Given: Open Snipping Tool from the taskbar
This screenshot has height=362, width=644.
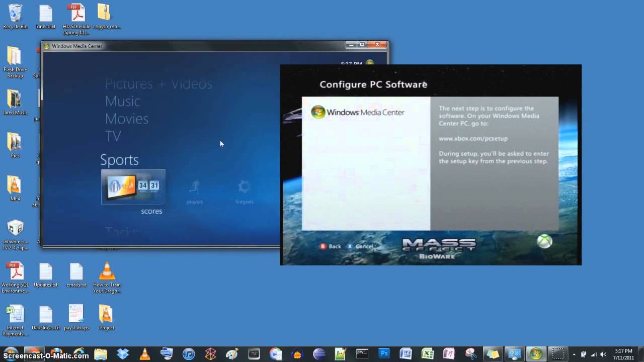Looking at the screenshot, I should [x=471, y=353].
